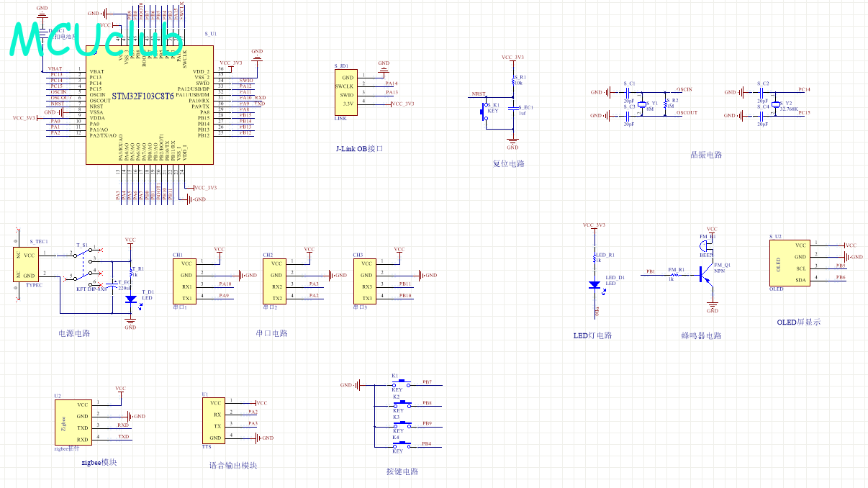Click the PB5 net label on OLED SCL
The height and width of the screenshot is (488, 868).
[841, 266]
